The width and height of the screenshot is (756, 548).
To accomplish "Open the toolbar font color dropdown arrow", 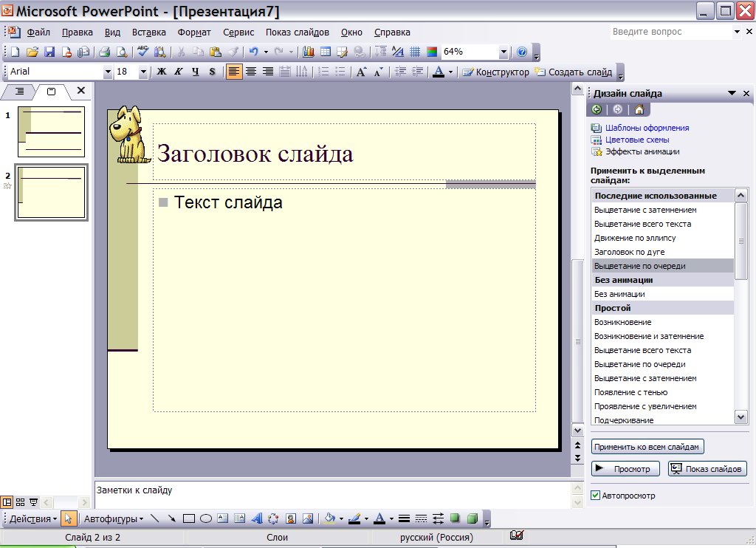I will [451, 72].
